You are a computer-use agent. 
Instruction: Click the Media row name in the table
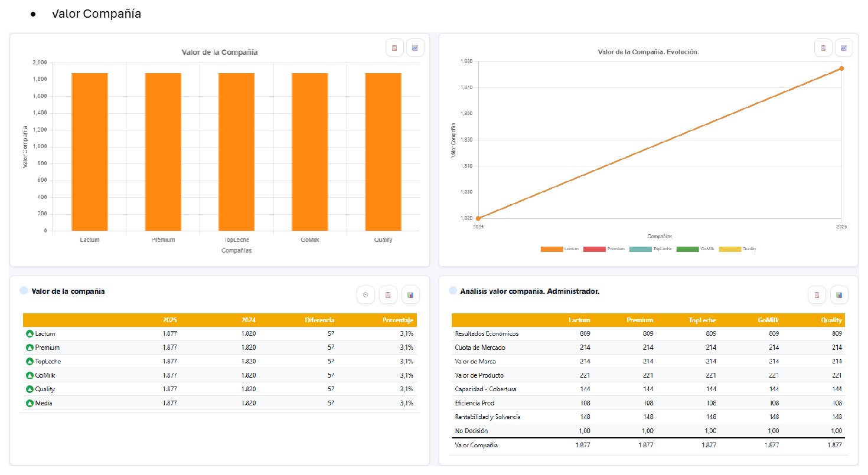point(43,403)
